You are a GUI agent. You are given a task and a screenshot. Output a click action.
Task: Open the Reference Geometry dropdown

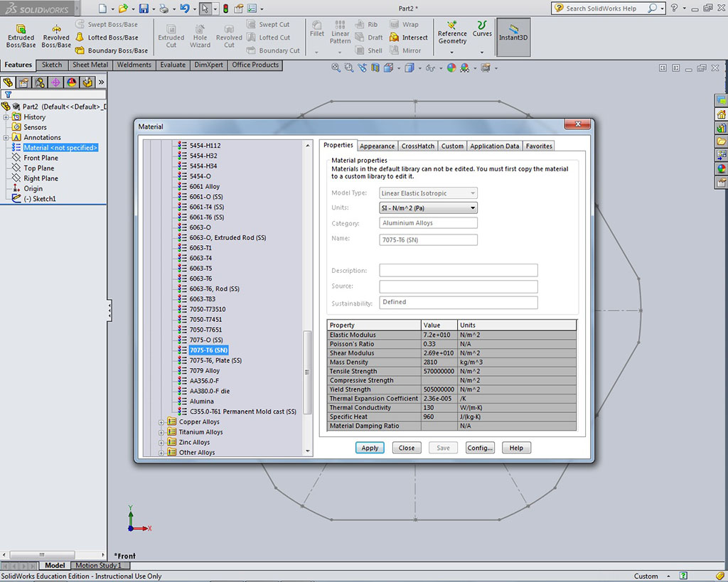452,52
